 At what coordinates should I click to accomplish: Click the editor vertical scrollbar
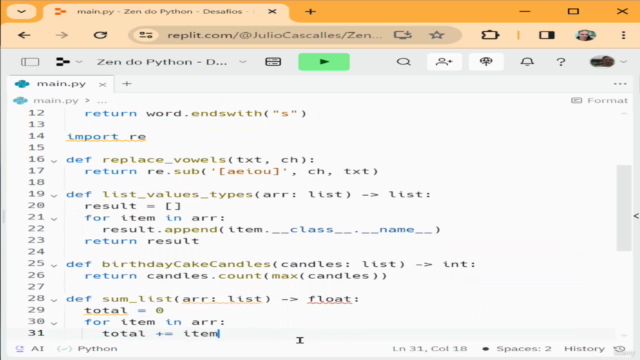(x=624, y=208)
